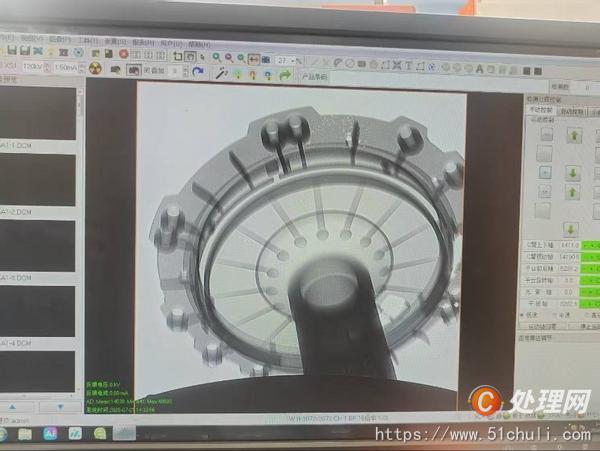The width and height of the screenshot is (600, 451).
Task: Click the first green down arrow motion button
Action: pos(573,173)
